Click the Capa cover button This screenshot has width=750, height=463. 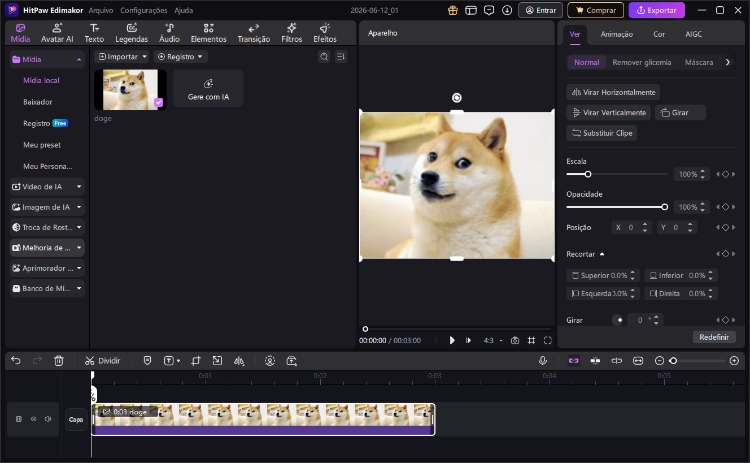[x=76, y=419]
